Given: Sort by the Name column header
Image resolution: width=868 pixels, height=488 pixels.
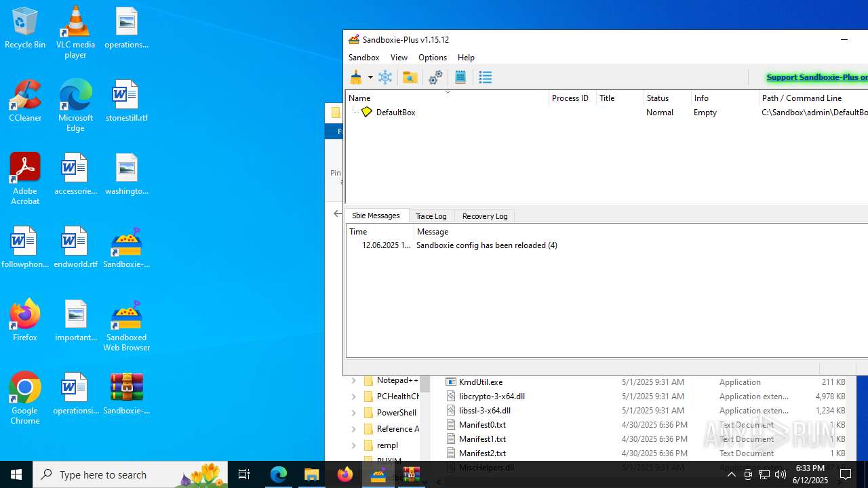Looking at the screenshot, I should click(x=447, y=98).
